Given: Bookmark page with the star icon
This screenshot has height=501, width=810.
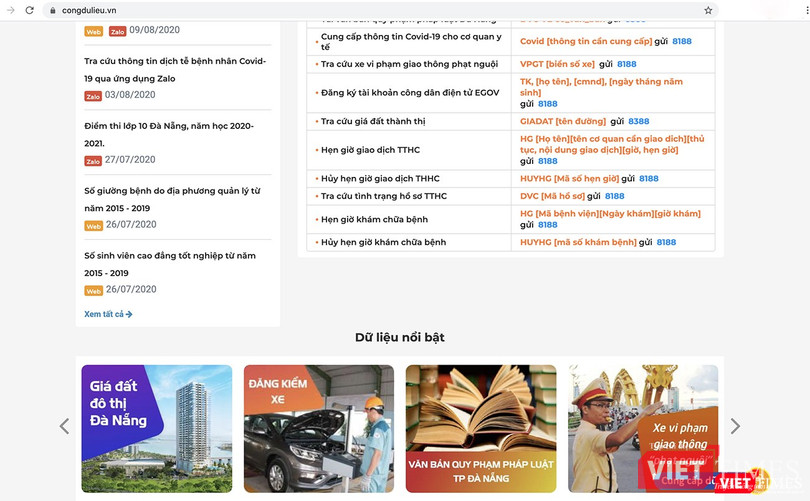Looking at the screenshot, I should (x=708, y=10).
